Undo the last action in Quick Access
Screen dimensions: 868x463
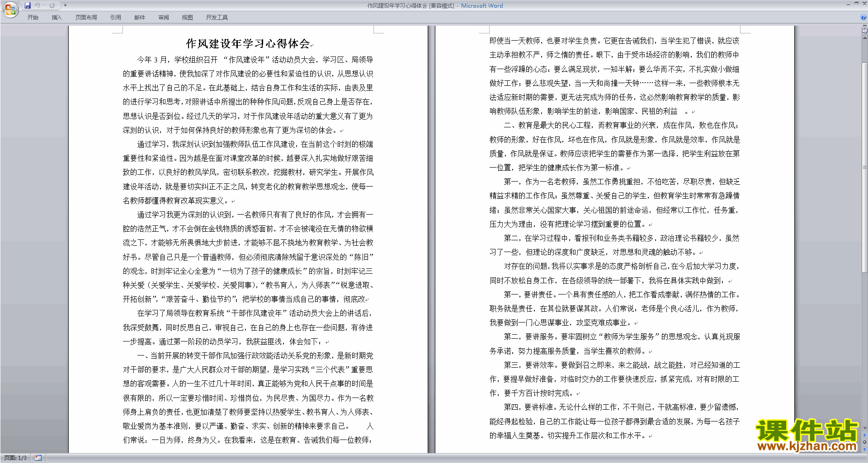(38, 5)
